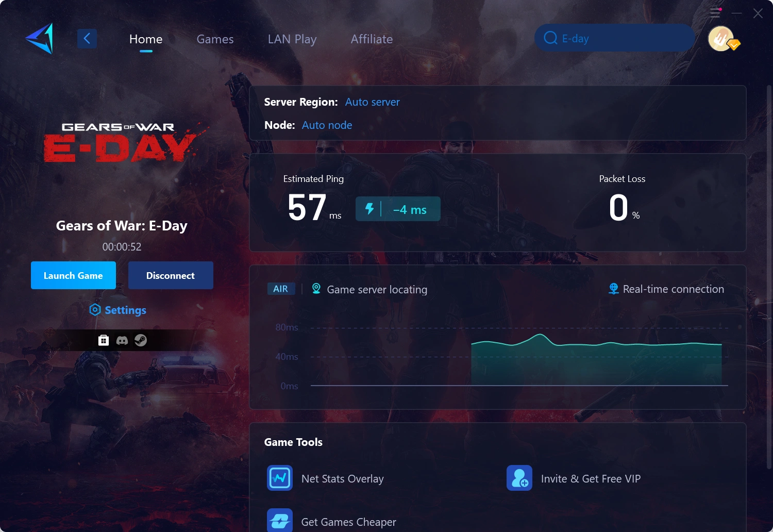Switch to the Games tab
This screenshot has height=532, width=773.
click(x=215, y=39)
